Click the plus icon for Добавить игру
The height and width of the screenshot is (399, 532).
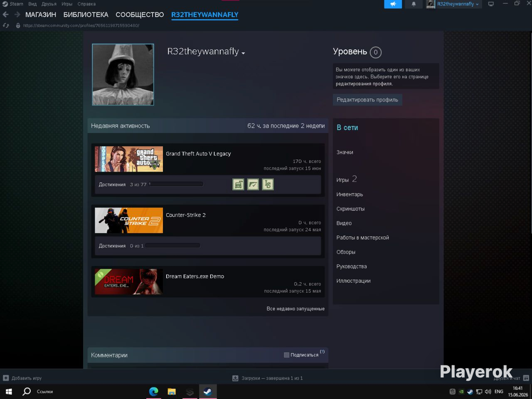[6, 378]
